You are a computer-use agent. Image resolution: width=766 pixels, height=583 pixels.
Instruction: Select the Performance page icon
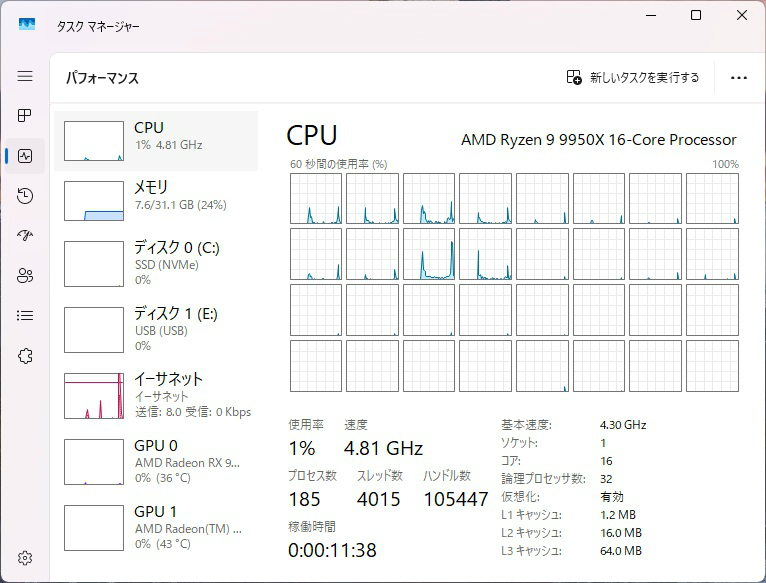click(x=25, y=156)
